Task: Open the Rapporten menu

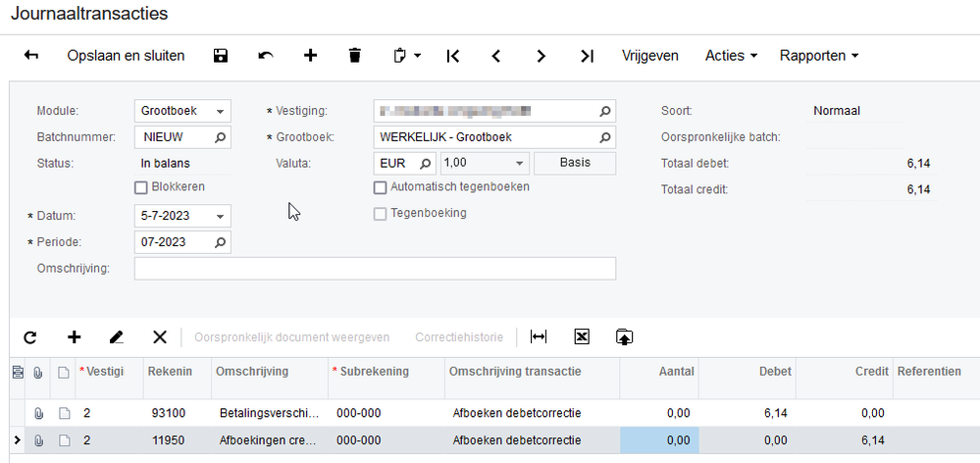Action: tap(819, 56)
